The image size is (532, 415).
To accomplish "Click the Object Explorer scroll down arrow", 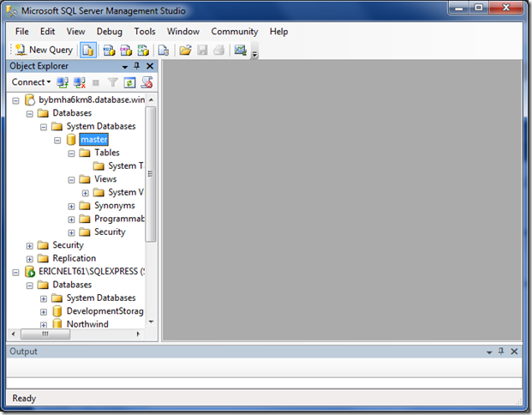I will pyautogui.click(x=152, y=322).
